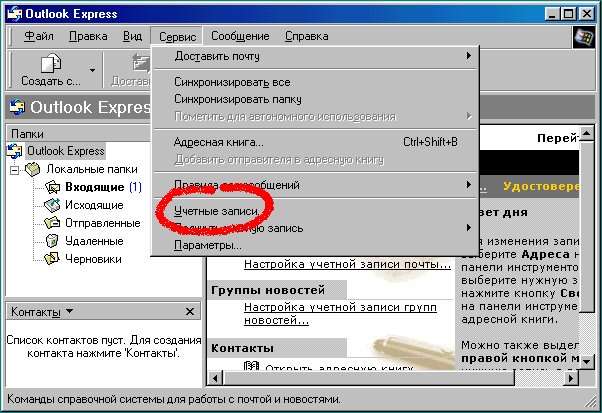Click the Отправленные folder icon
The image size is (602, 413).
pyautogui.click(x=52, y=223)
